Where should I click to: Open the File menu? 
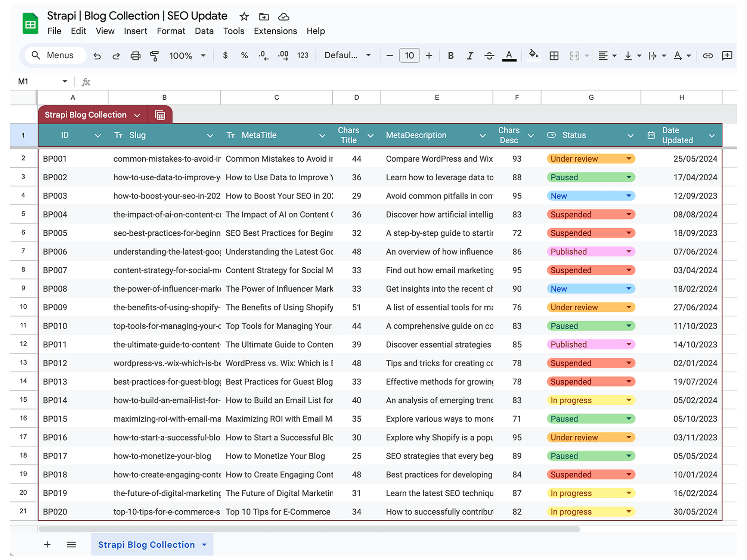pos(55,31)
